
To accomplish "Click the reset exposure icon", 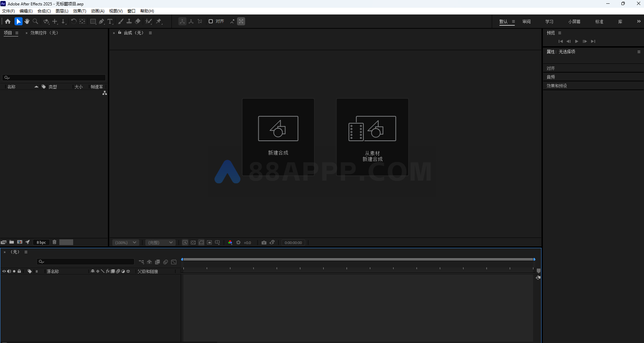I will [x=238, y=242].
